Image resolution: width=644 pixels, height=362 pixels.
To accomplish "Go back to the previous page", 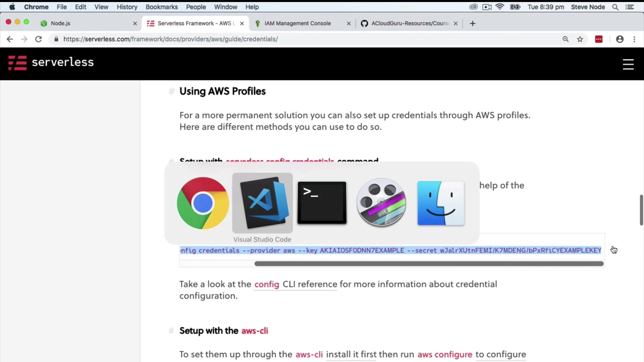I will [x=10, y=39].
